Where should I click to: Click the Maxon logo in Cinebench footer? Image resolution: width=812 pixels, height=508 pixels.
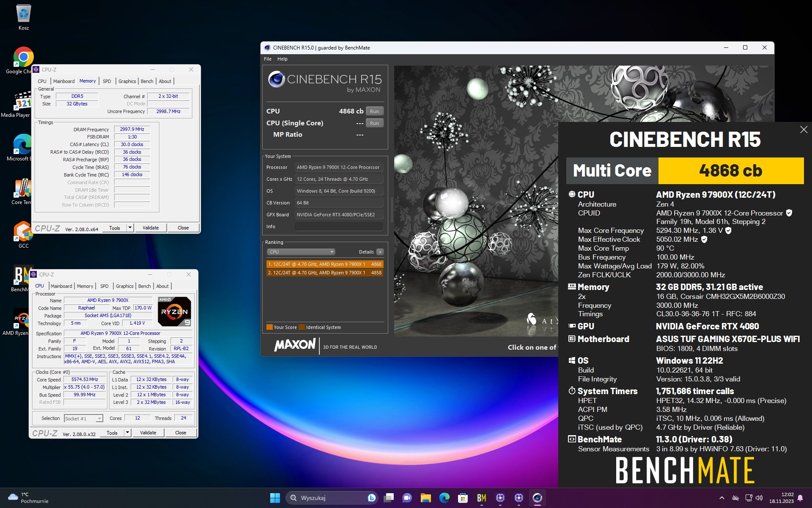pos(295,345)
